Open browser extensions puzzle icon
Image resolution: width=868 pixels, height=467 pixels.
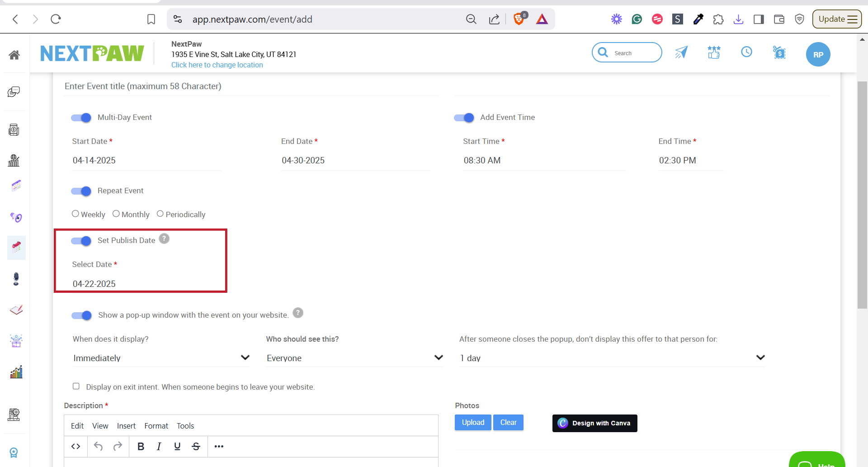(718, 19)
